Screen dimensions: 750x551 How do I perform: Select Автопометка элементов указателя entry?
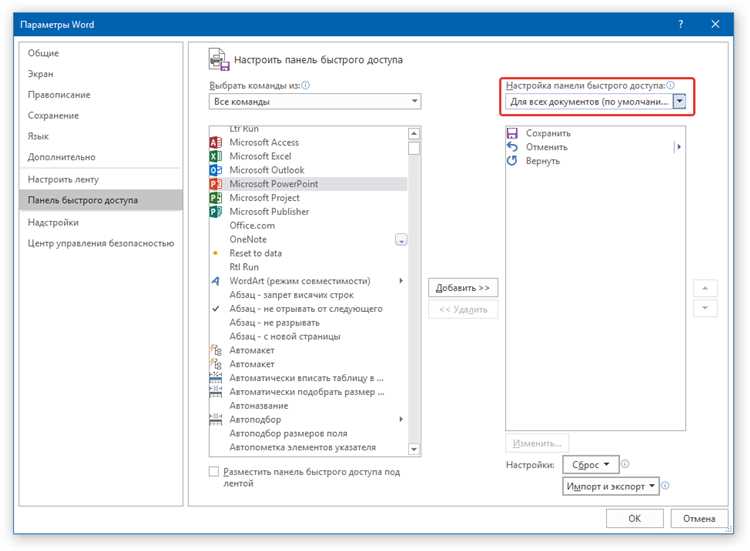click(309, 447)
